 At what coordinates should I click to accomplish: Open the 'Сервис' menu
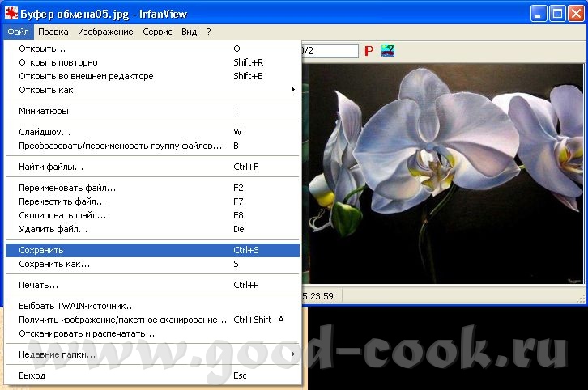tap(157, 32)
